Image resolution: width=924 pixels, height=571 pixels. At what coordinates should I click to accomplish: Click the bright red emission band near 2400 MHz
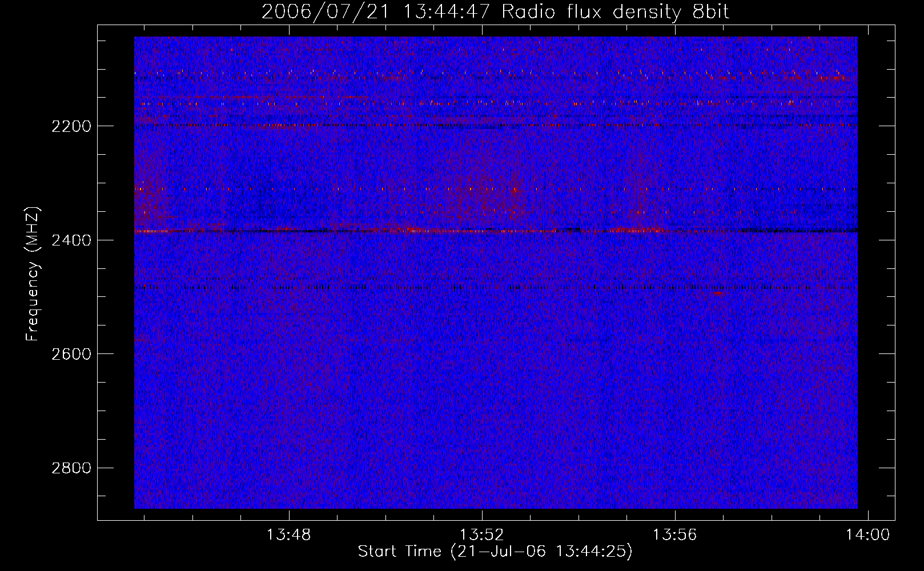496,231
